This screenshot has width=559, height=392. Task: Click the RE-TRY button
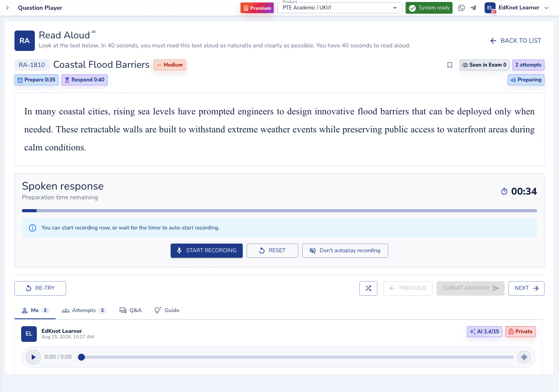coord(40,288)
